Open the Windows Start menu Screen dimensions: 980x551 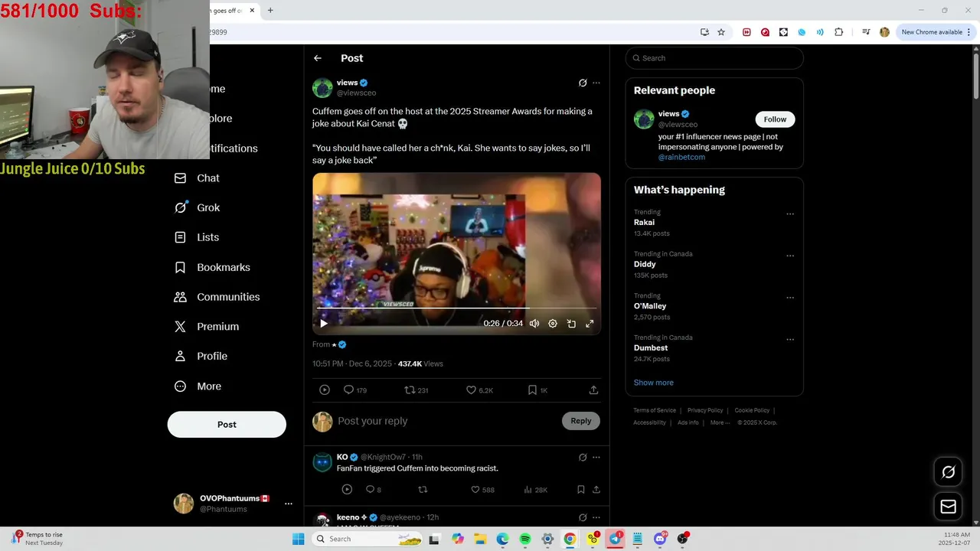click(298, 540)
